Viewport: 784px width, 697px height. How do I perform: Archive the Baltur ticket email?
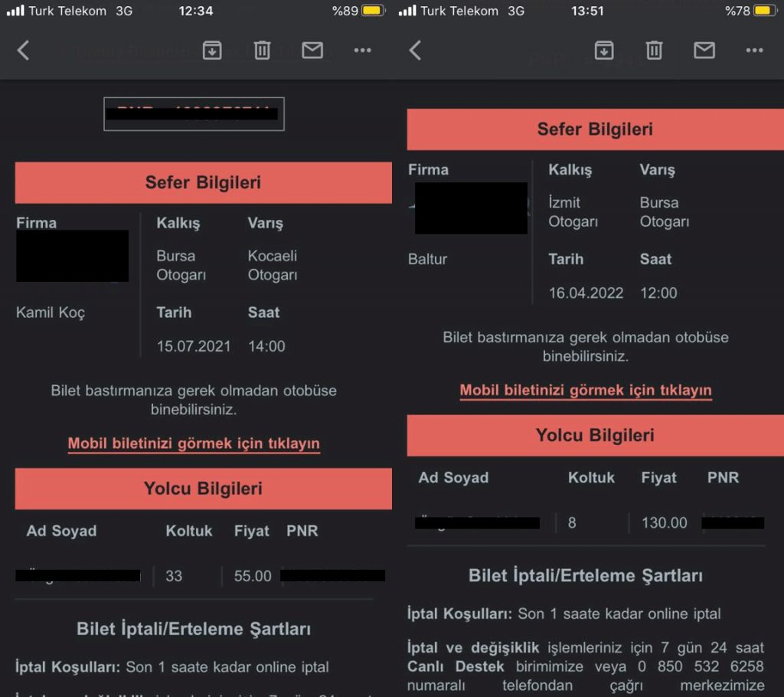click(604, 51)
